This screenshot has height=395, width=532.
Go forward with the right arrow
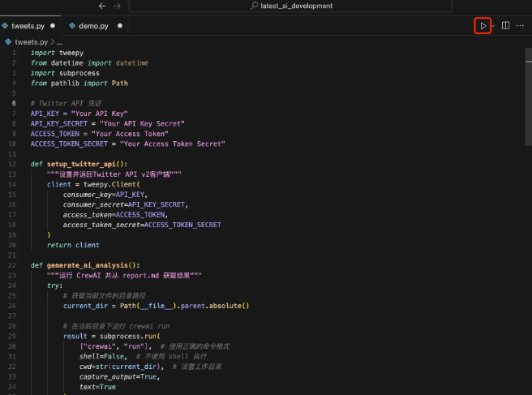[x=118, y=6]
